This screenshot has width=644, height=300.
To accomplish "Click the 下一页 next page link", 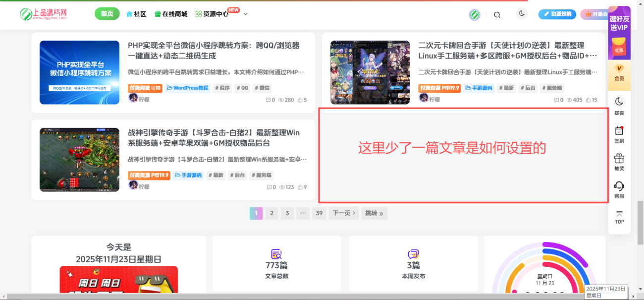I will [x=343, y=213].
